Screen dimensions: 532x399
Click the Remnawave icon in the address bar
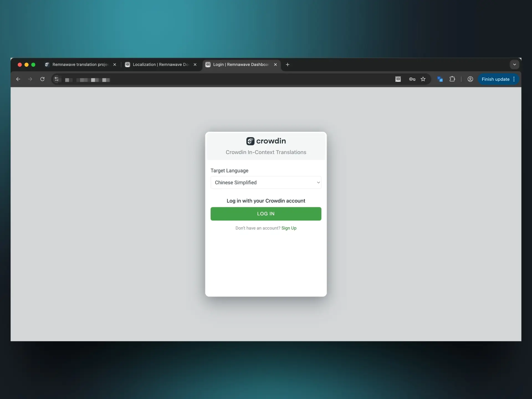(x=398, y=79)
